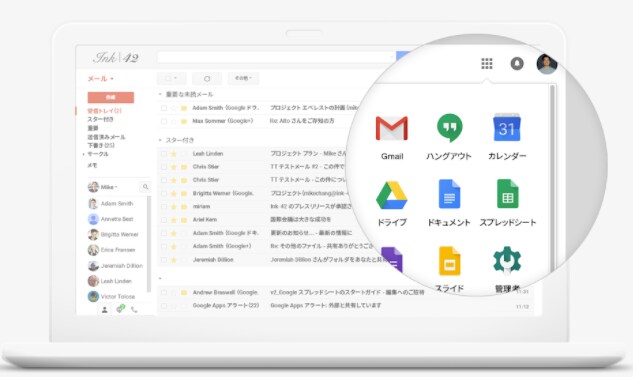Image resolution: width=633 pixels, height=377 pixels.
Task: Open the 受信トレイ (2) folder
Action: [104, 111]
